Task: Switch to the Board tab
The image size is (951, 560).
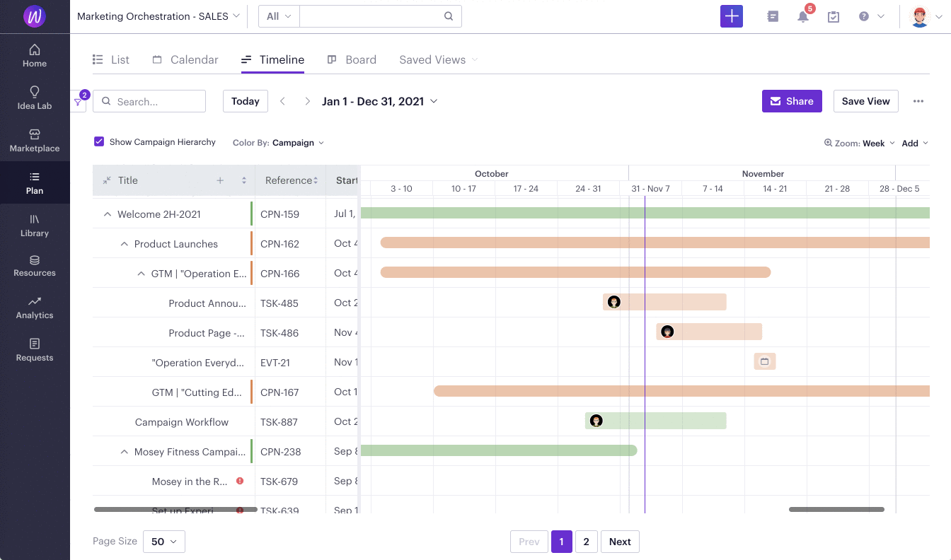Action: (352, 59)
